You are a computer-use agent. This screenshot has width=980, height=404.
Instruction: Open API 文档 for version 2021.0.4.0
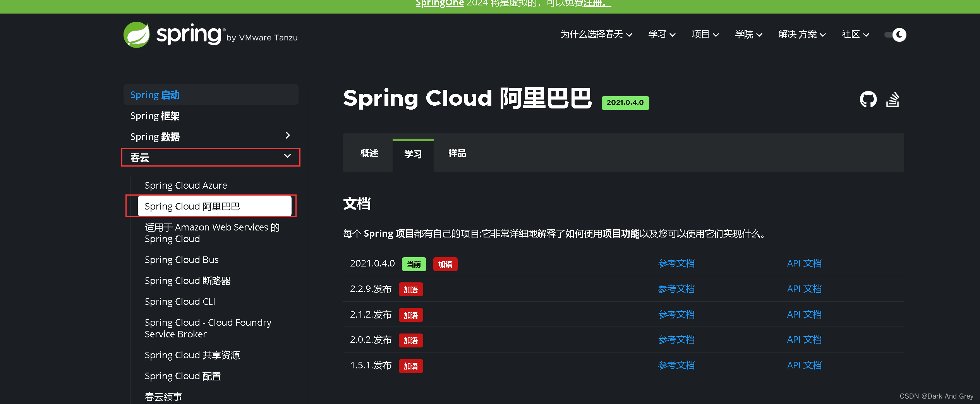tap(804, 263)
